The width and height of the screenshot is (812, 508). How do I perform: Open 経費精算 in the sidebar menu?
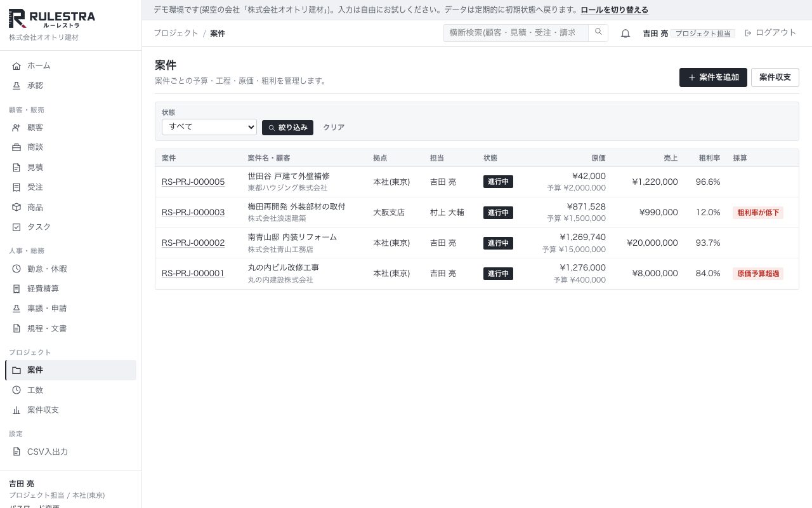[70, 289]
